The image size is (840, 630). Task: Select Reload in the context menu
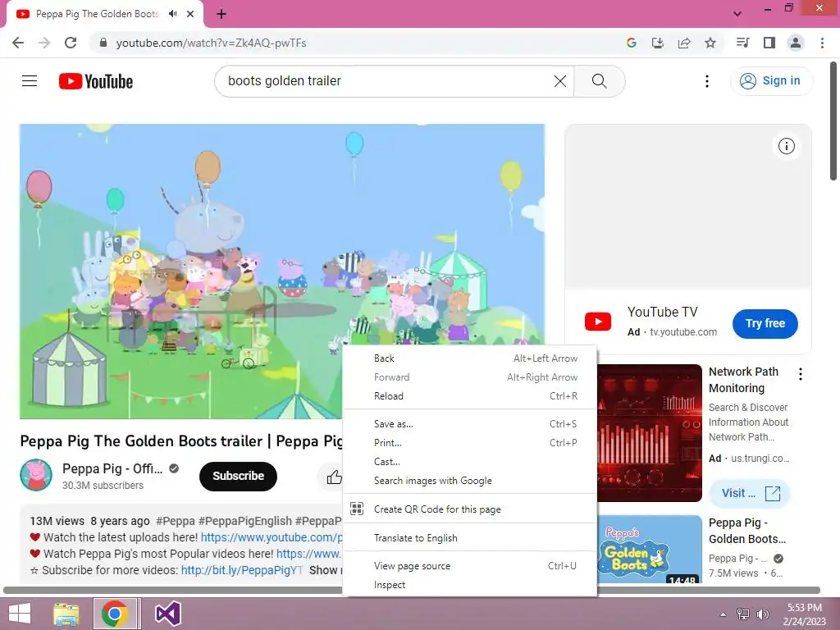[469, 396]
